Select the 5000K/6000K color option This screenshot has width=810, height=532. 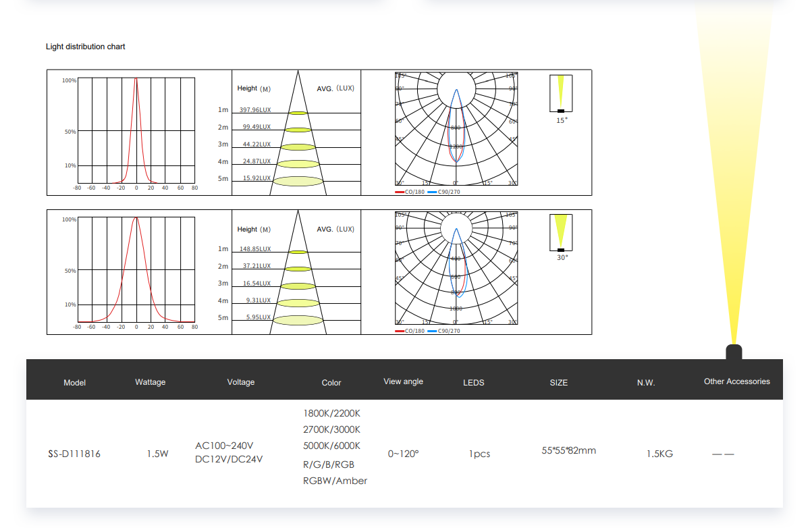click(x=331, y=446)
